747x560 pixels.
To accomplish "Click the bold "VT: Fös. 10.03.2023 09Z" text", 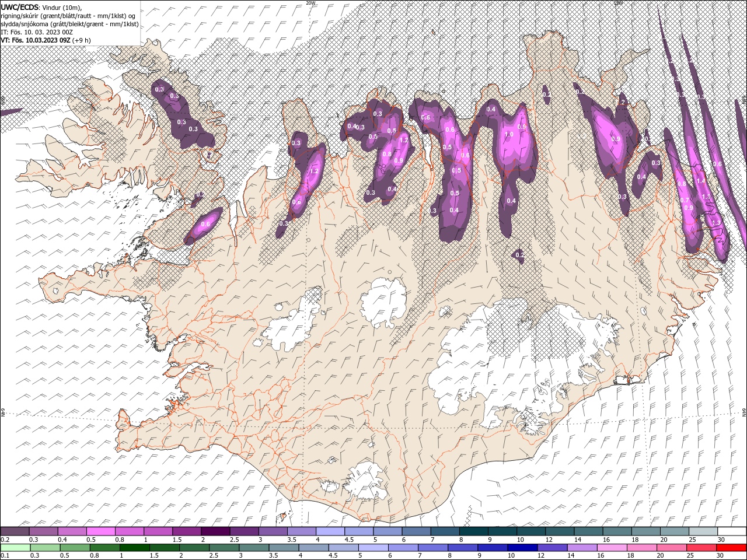I will click(36, 40).
